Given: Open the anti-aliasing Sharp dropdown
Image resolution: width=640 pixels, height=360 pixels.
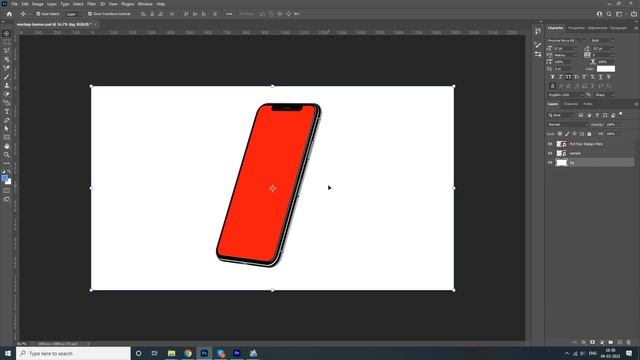Looking at the screenshot, I should (x=604, y=95).
